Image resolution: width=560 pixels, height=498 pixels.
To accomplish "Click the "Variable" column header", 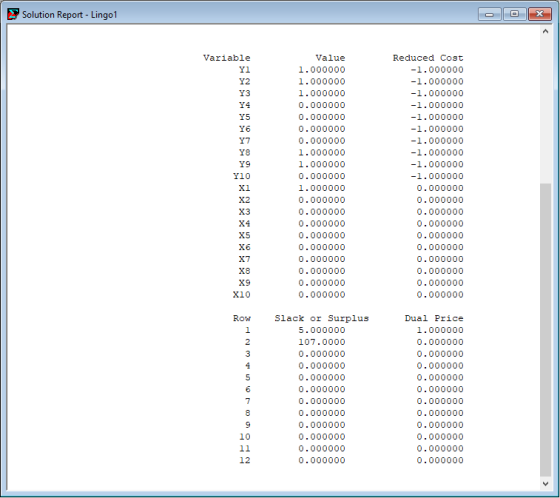I will click(x=227, y=58).
